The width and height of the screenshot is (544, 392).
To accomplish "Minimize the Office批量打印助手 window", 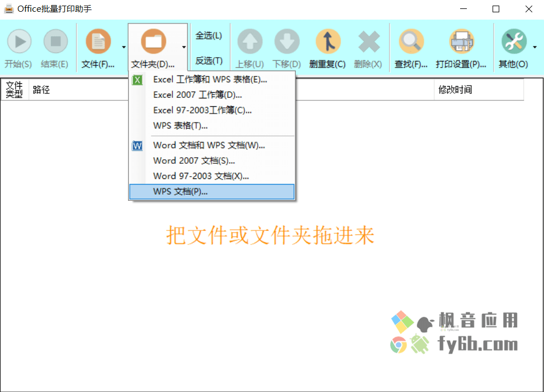I will click(x=463, y=9).
